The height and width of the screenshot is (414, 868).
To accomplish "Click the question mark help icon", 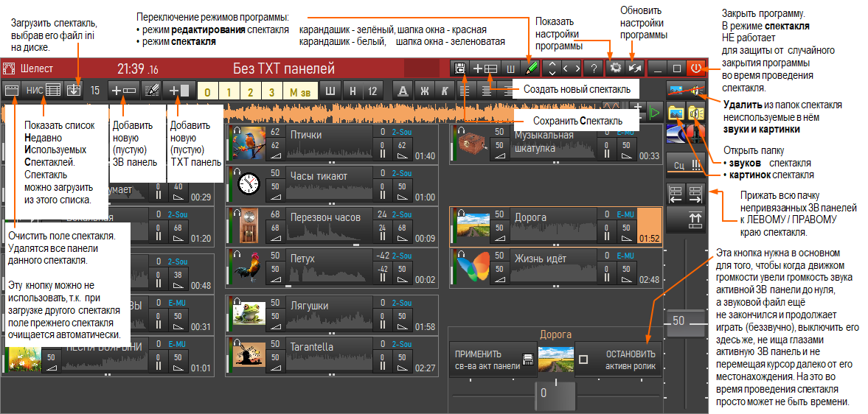I will pyautogui.click(x=594, y=69).
